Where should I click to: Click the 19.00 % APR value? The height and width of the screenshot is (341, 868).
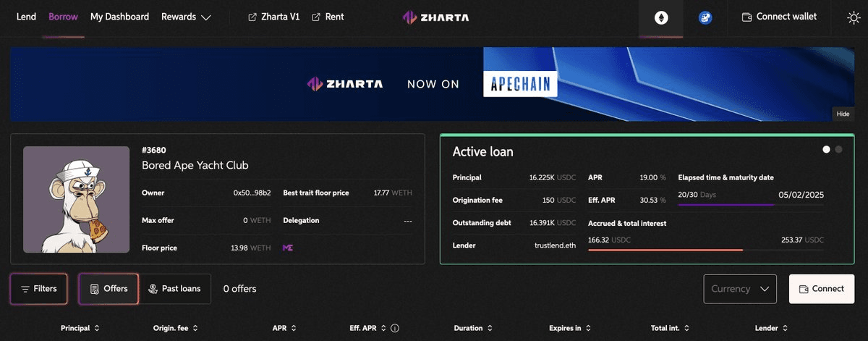[x=652, y=177]
